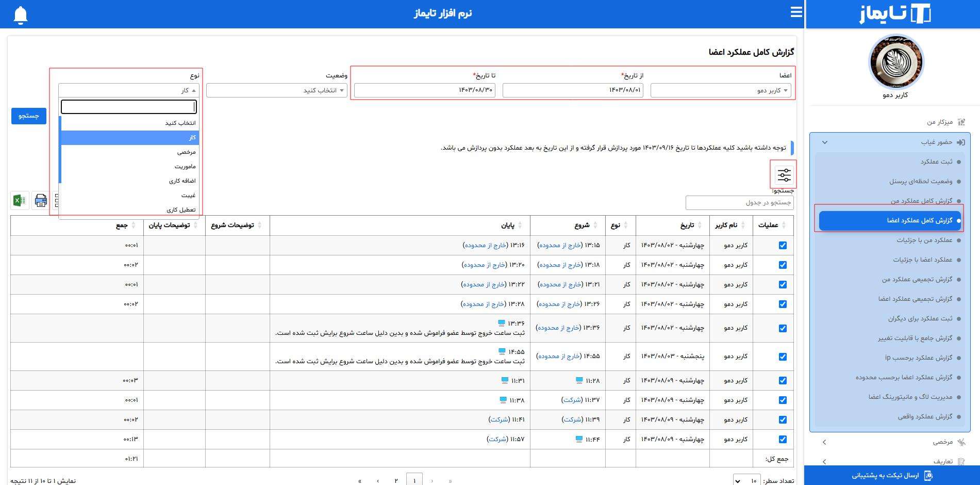980x485 pixels.
Task: Choose انتخاب کنید option in type list
Action: click(129, 123)
